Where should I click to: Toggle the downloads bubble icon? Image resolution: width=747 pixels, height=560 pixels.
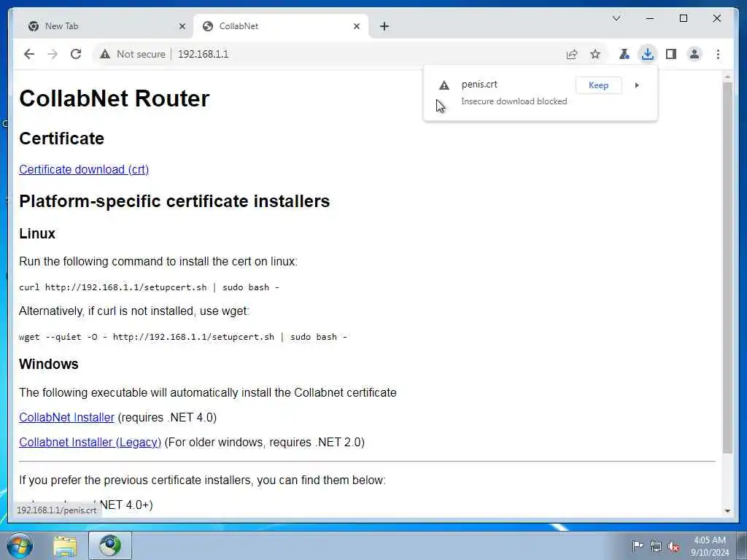coord(648,54)
